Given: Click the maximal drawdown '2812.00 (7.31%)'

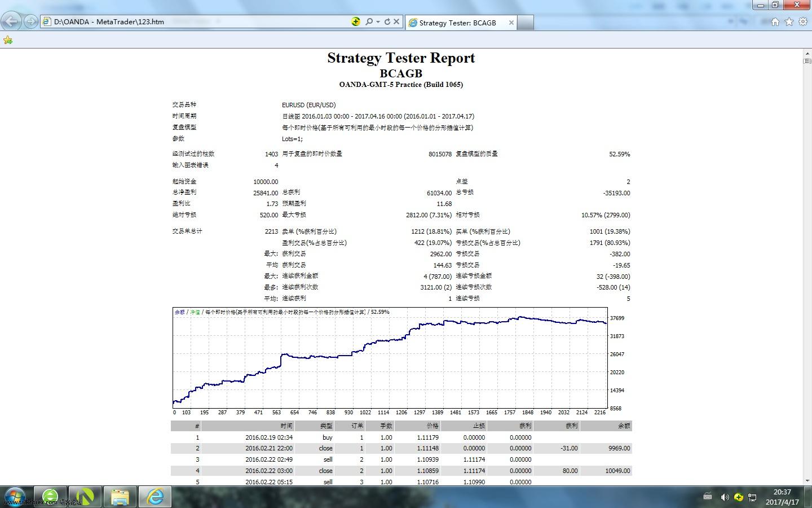Looking at the screenshot, I should (x=429, y=215).
